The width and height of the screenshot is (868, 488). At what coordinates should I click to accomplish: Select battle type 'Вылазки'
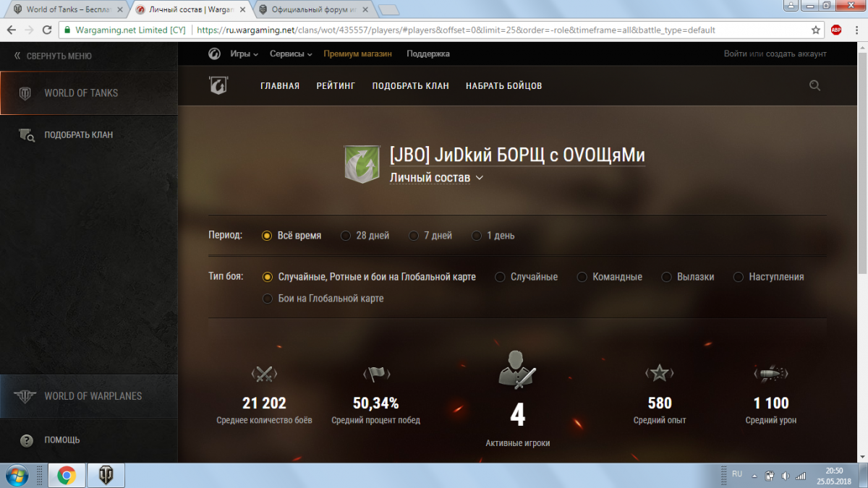click(688, 277)
